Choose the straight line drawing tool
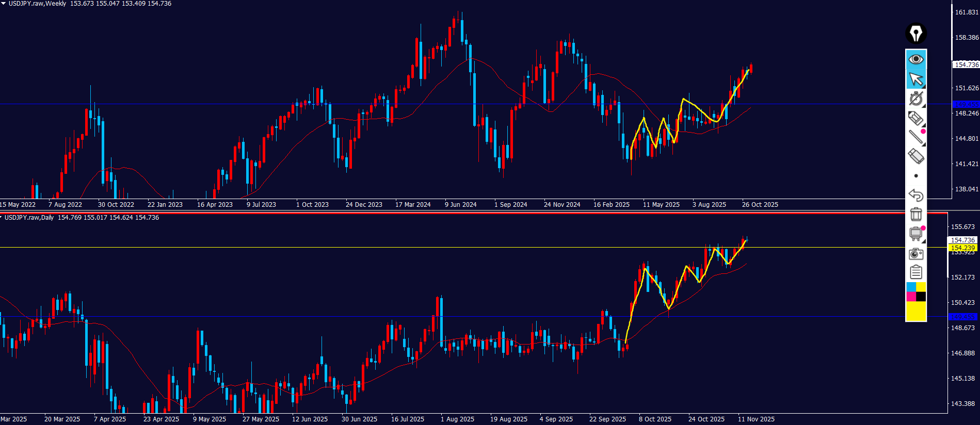The image size is (980, 425). (x=916, y=137)
